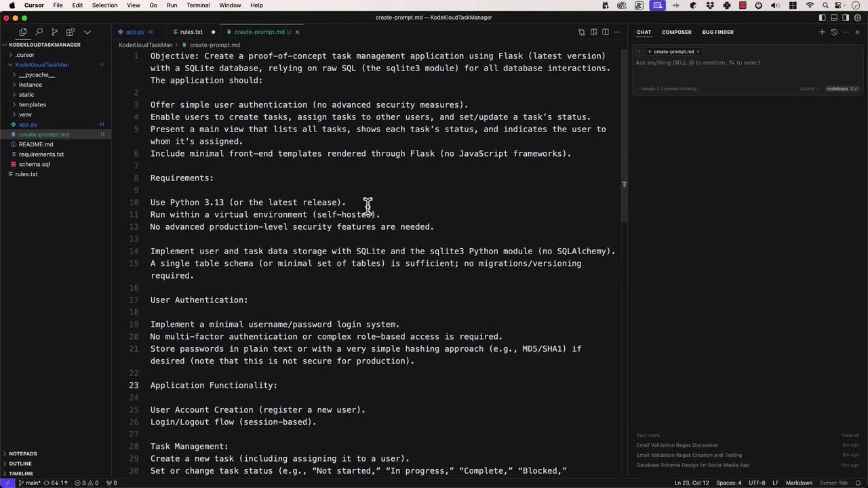Show additional sidebar views chevron
868x488 pixels.
pyautogui.click(x=87, y=32)
